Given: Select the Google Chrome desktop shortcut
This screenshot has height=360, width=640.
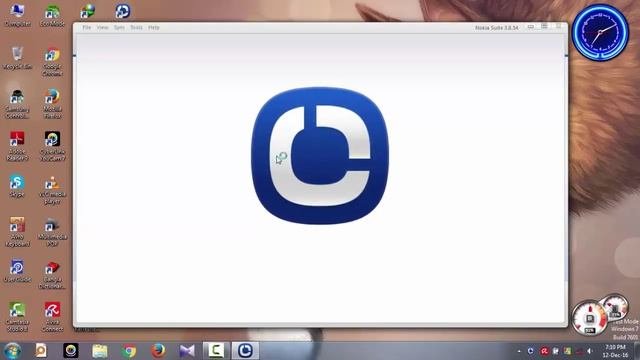Looking at the screenshot, I should pos(52,62).
